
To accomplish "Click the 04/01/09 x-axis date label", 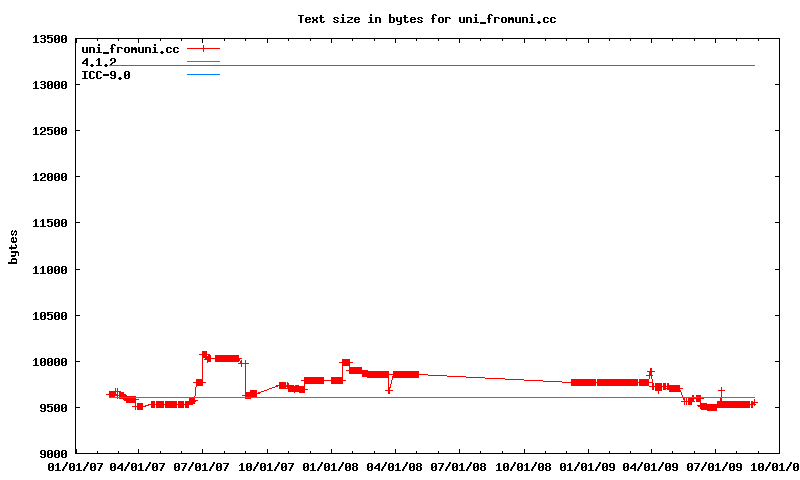I will click(x=651, y=467).
